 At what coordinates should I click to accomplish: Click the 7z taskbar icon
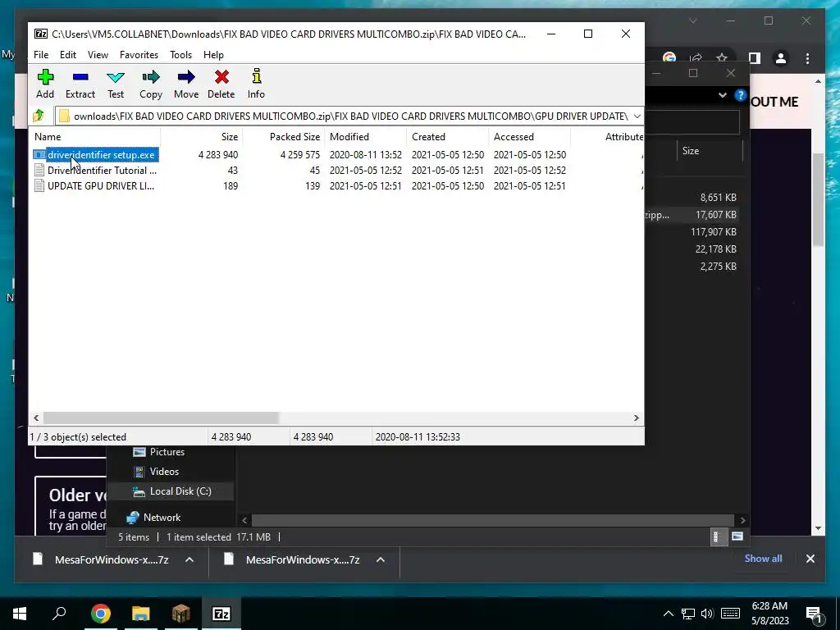[221, 614]
